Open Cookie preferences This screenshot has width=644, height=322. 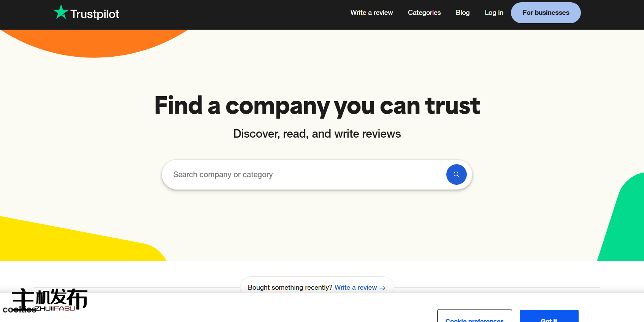[474, 318]
